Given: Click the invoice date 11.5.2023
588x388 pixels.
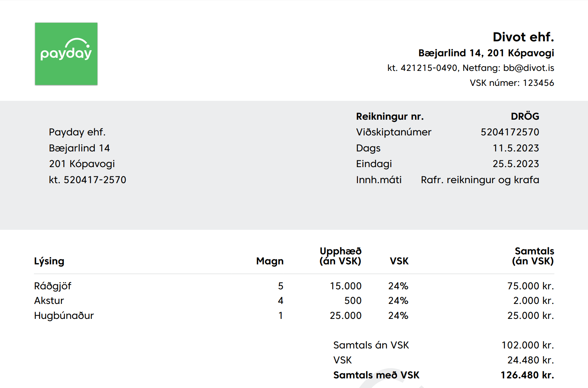Looking at the screenshot, I should click(x=515, y=148).
